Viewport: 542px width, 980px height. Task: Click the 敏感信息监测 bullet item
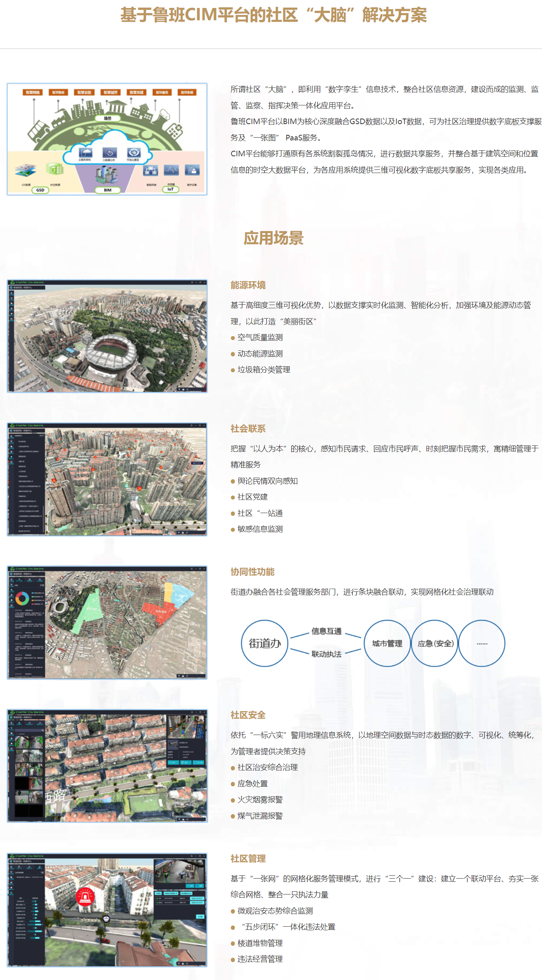[257, 529]
